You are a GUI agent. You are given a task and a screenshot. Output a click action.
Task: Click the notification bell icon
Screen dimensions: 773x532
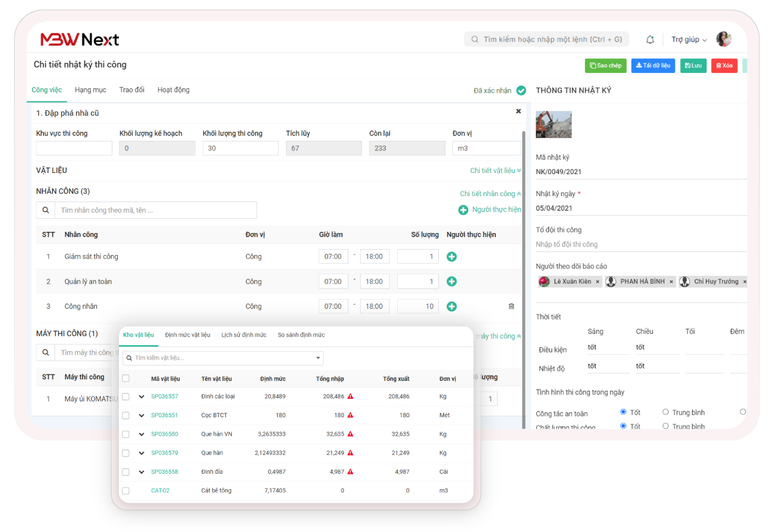point(650,40)
